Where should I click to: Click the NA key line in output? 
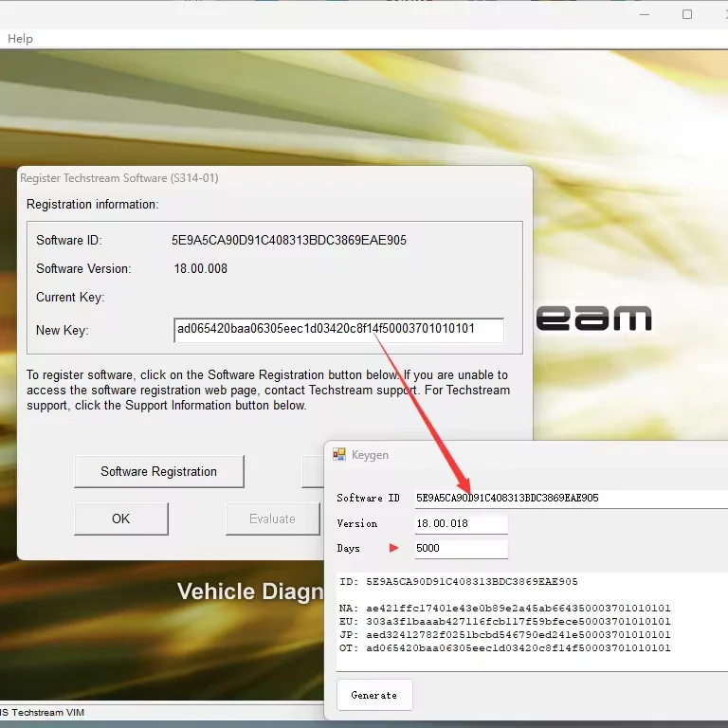504,609
